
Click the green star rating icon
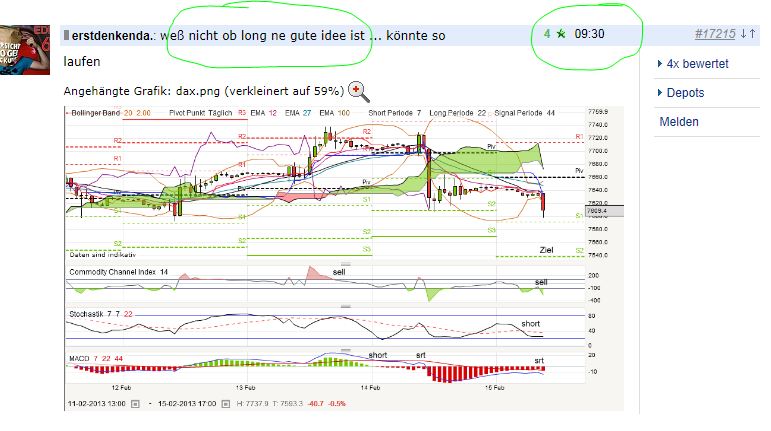561,34
